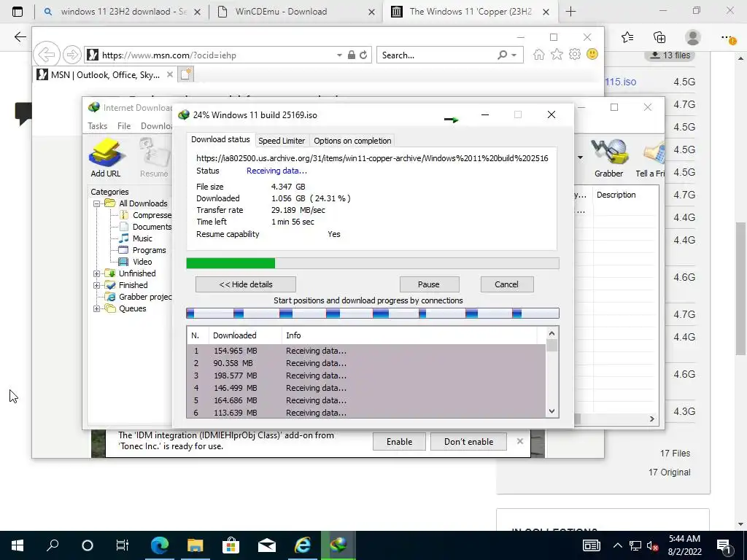Refresh the MSN page in Internet Explorer

click(363, 55)
